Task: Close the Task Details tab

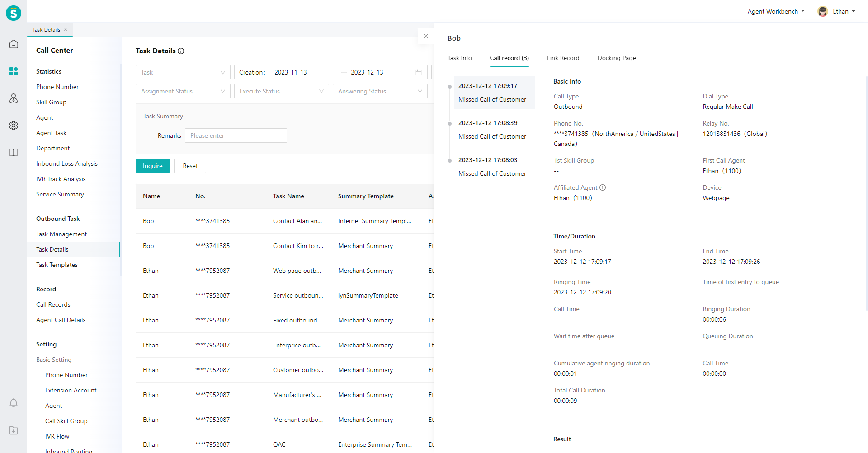Action: (66, 29)
